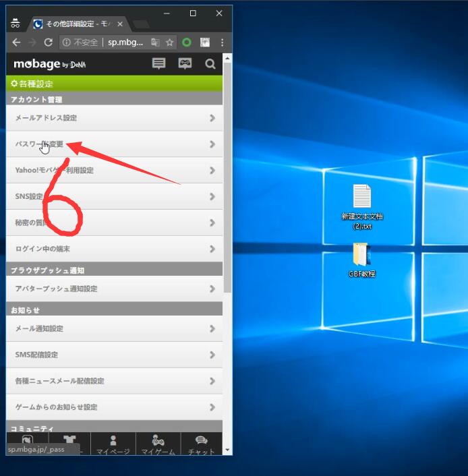Open Mobage messages board icon
The height and width of the screenshot is (476, 468).
158,64
